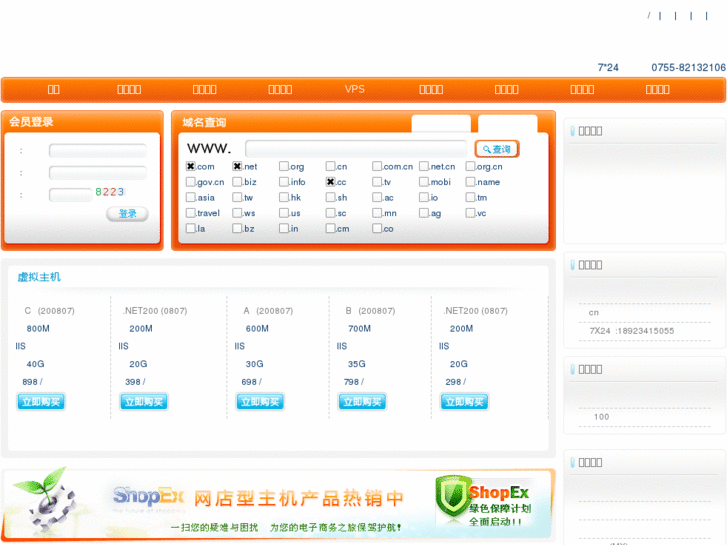Buy the 398 priced .NET200 hosting plan
This screenshot has height=545, width=727.
click(x=144, y=402)
